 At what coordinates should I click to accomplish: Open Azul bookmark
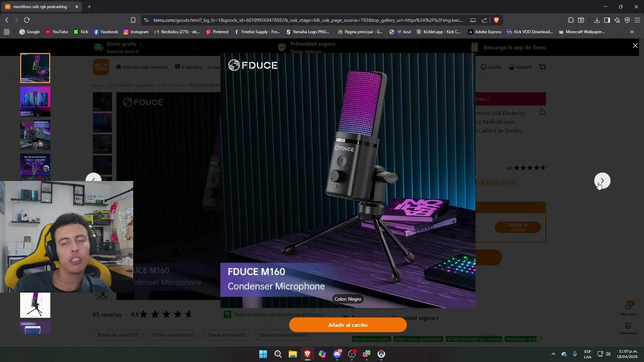[x=400, y=32]
